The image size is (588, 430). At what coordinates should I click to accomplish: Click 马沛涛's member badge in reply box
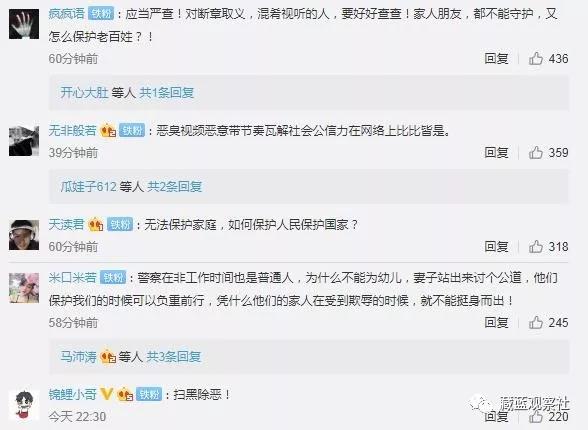(x=108, y=357)
